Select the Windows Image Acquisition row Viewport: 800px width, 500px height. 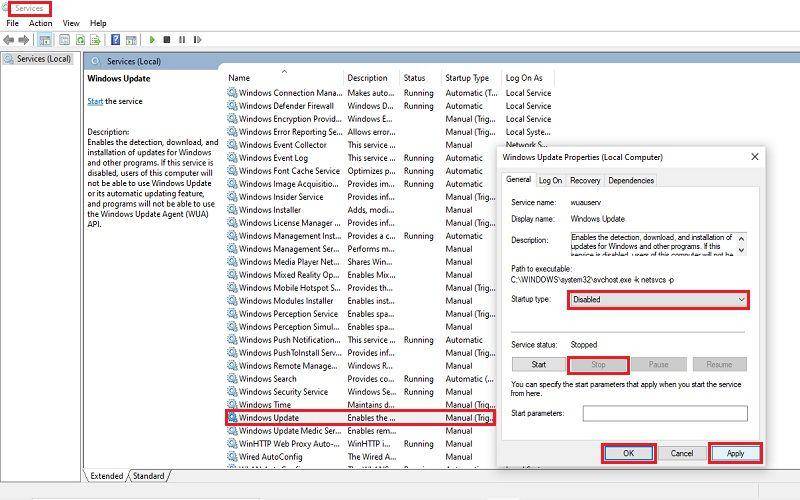tap(360, 184)
